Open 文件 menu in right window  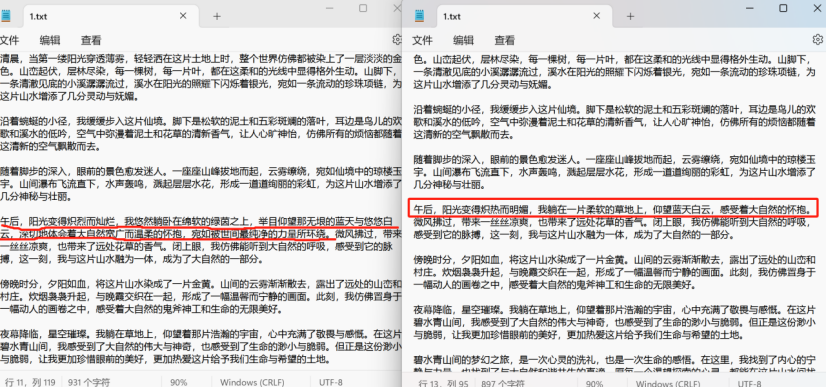pos(422,41)
